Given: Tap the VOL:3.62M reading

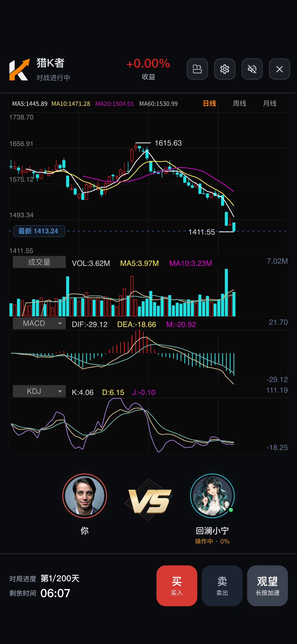Looking at the screenshot, I should [x=91, y=263].
